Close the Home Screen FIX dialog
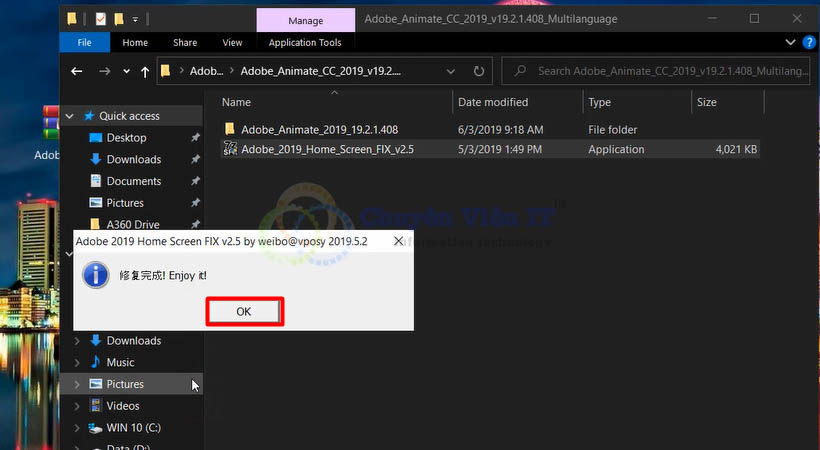820x450 pixels. [398, 242]
